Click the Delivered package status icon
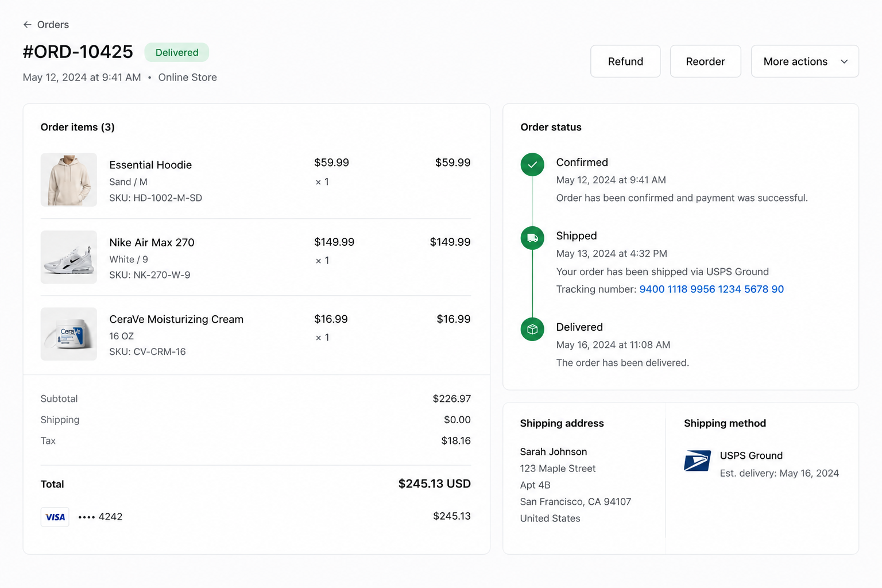Viewport: 882px width, 588px height. pyautogui.click(x=532, y=329)
